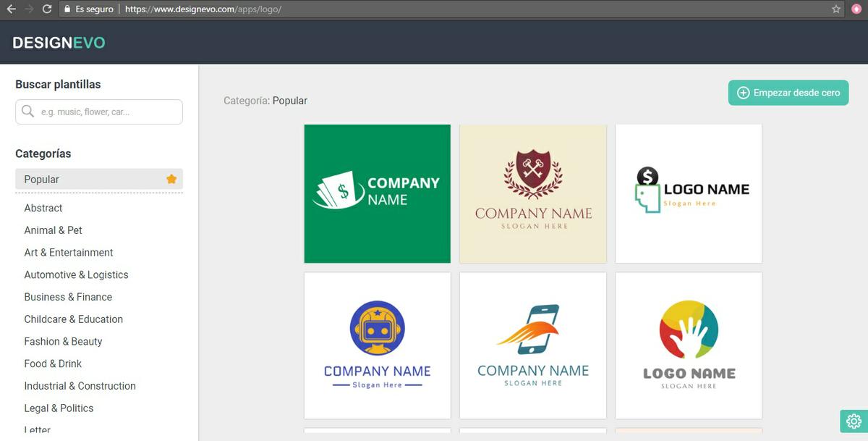Select the colorful hand logo template
The width and height of the screenshot is (868, 441).
688,345
